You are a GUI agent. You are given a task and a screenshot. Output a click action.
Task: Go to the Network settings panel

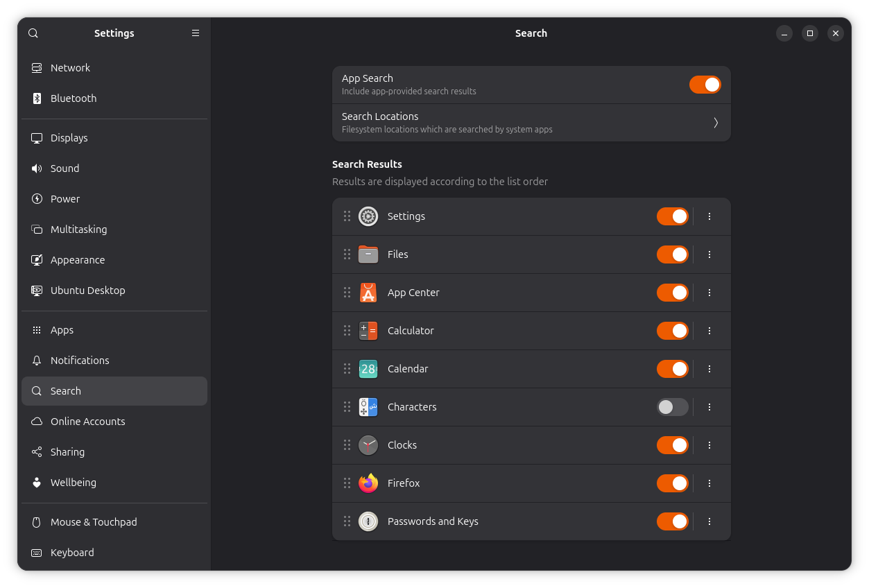[x=114, y=68]
